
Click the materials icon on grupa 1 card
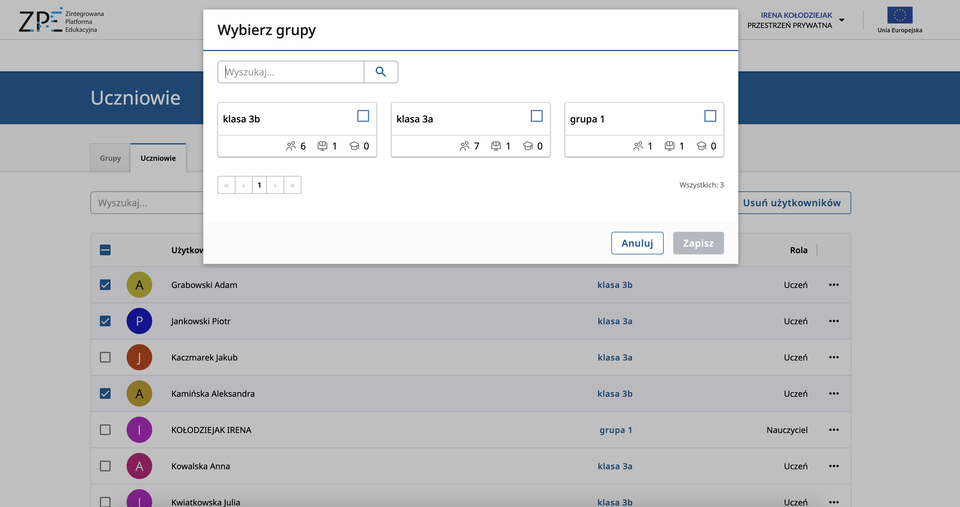click(x=670, y=146)
